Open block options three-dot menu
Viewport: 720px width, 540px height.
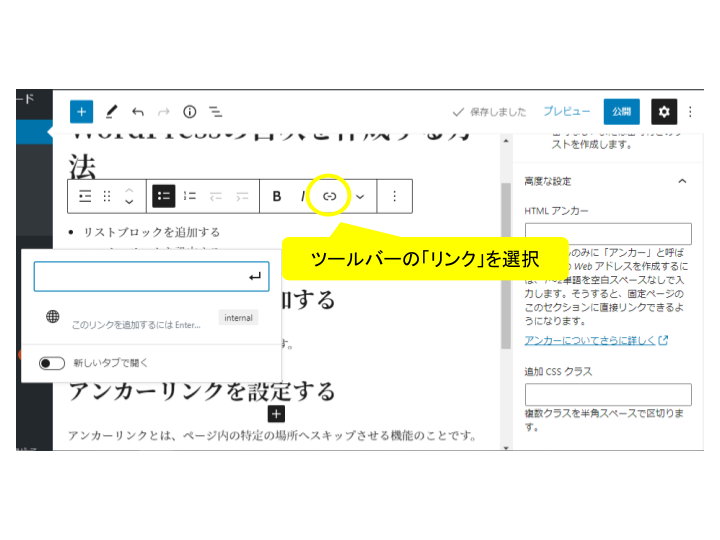(394, 196)
